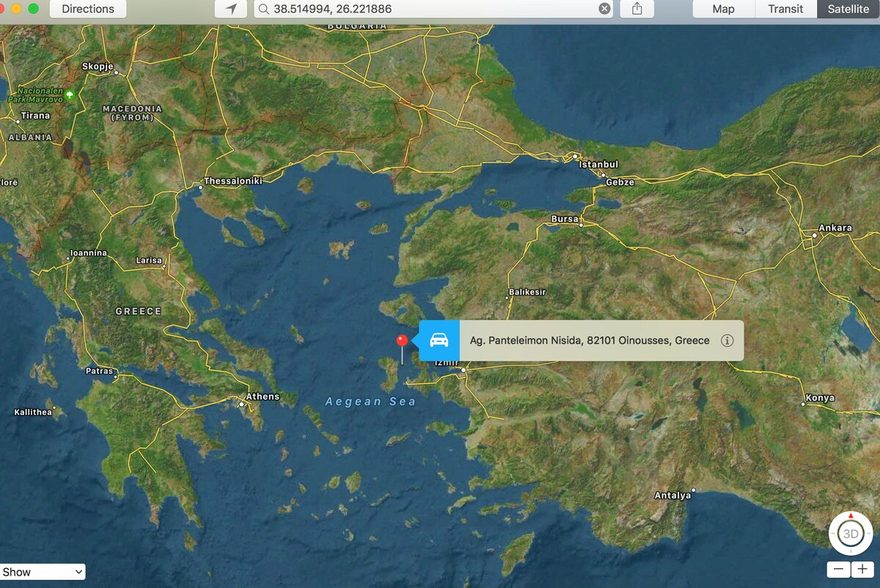Click the compass north indicator
880x588 pixels.
(x=851, y=515)
